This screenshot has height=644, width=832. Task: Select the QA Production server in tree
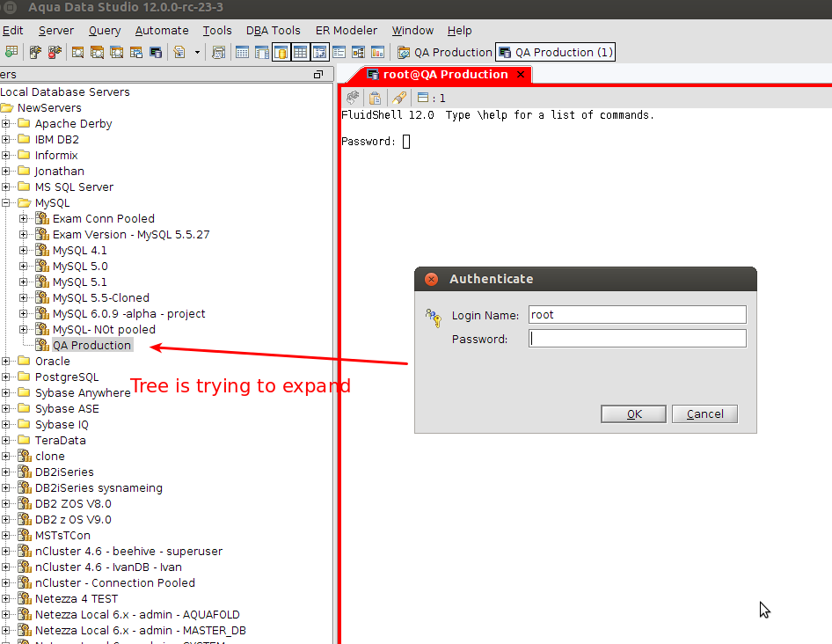[x=91, y=345]
